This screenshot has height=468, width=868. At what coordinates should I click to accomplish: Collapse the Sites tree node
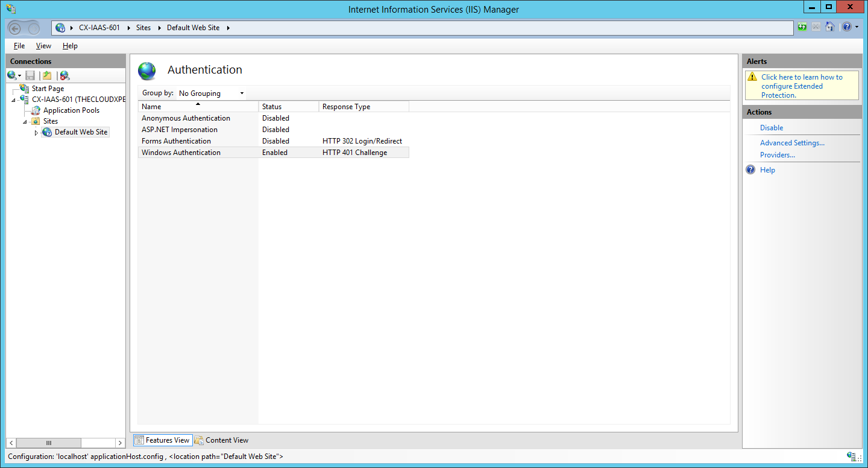[25, 122]
